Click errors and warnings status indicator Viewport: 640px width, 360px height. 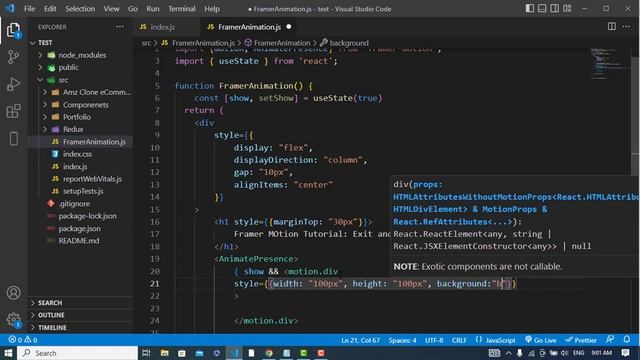pyautogui.click(x=23, y=340)
